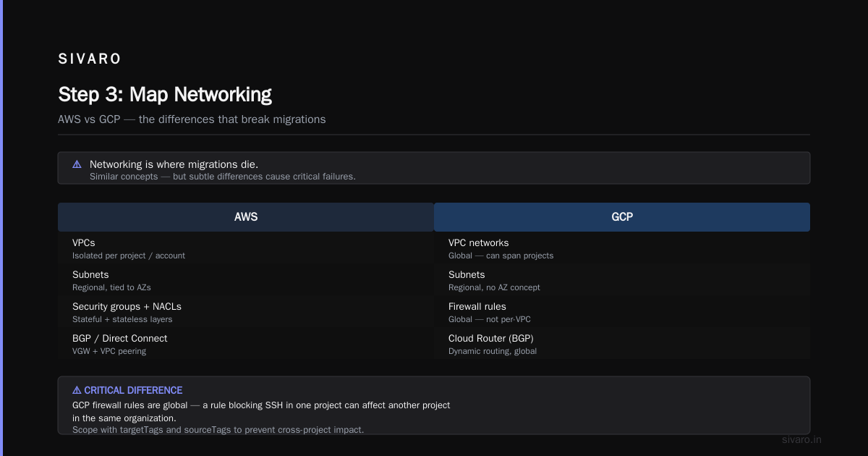The width and height of the screenshot is (868, 456).
Task: Click Regional, tied to AZs description
Action: [111, 287]
